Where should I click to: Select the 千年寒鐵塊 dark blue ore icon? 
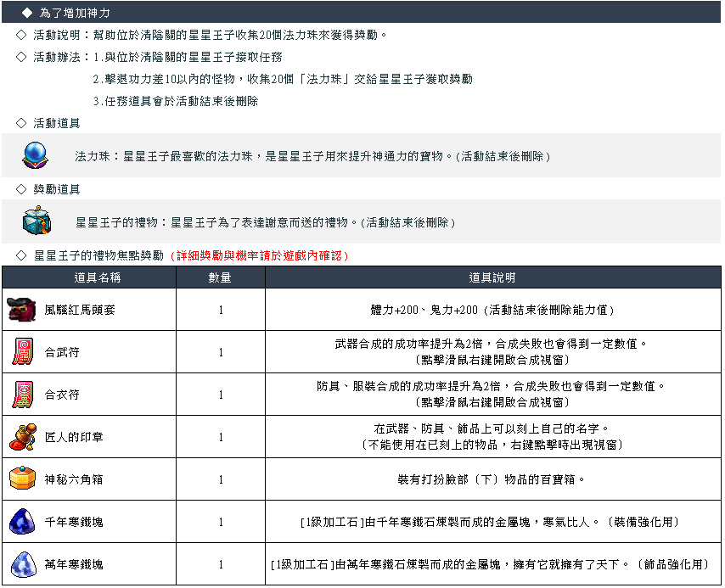[21, 522]
